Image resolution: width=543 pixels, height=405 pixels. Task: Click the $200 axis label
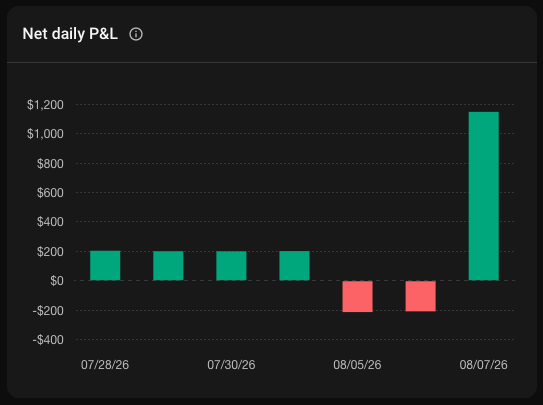pos(50,252)
